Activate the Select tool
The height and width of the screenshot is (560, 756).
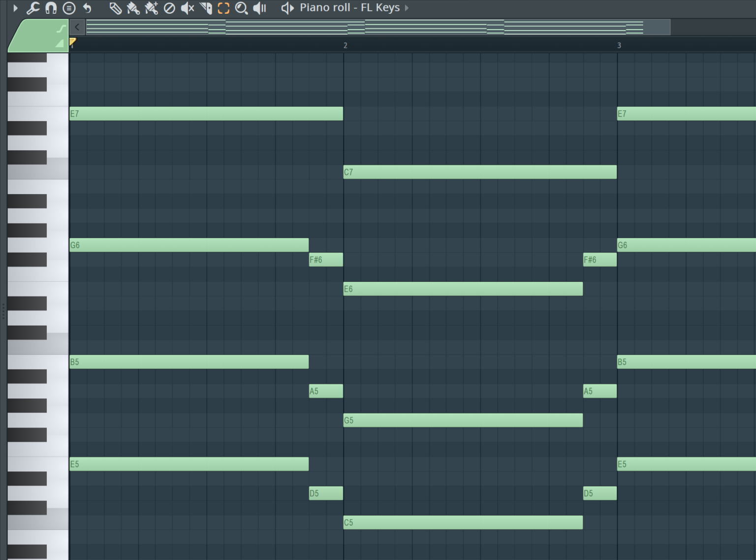pyautogui.click(x=223, y=8)
